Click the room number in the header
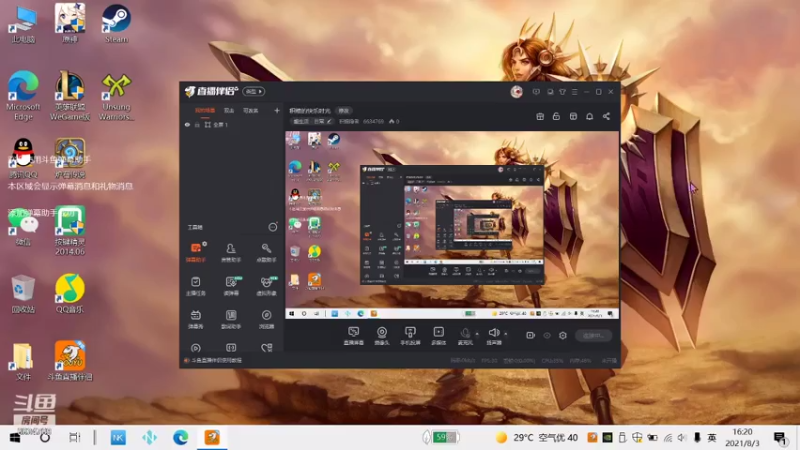Viewport: 800px width, 450px height. (373, 121)
